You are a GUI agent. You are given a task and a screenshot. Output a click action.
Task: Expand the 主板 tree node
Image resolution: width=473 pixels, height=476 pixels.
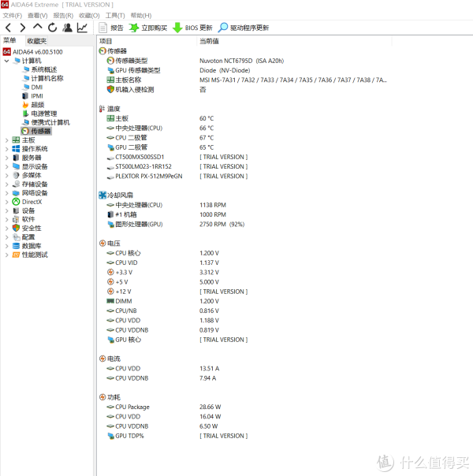(6, 140)
